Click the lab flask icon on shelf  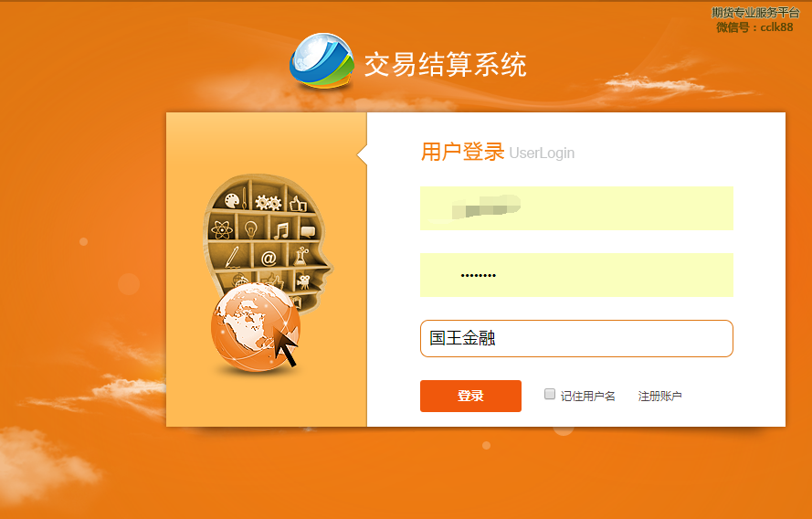click(301, 256)
